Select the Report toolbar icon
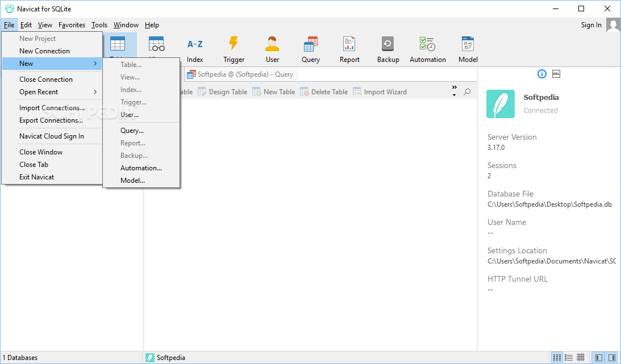 click(x=349, y=49)
